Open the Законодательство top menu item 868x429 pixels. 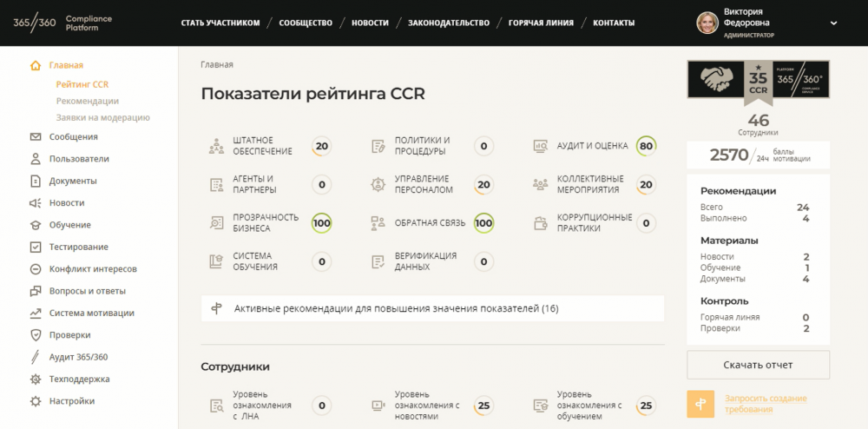[x=449, y=23]
